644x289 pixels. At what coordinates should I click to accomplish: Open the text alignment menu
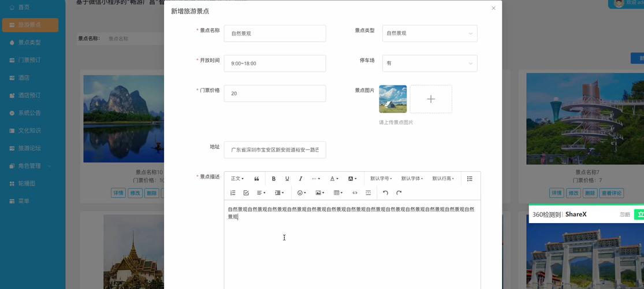(x=261, y=193)
